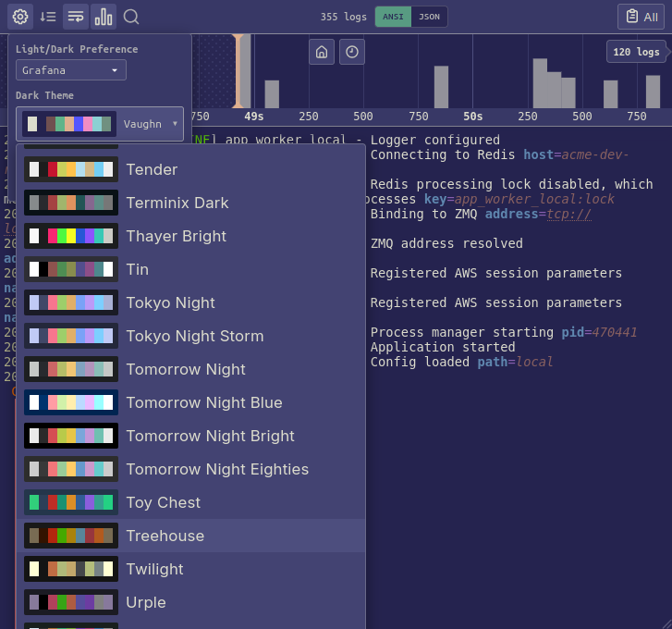This screenshot has height=629, width=672.
Task: Click the Toy Chest color palette swatch
Action: [x=71, y=502]
